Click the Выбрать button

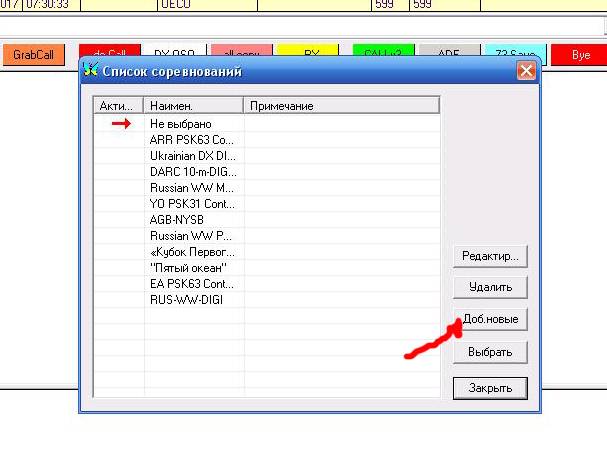coord(490,352)
